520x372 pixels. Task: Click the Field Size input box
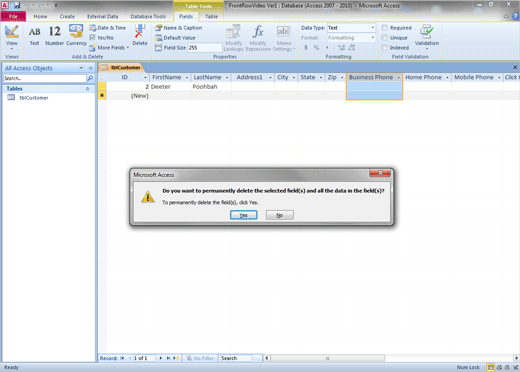pyautogui.click(x=204, y=48)
